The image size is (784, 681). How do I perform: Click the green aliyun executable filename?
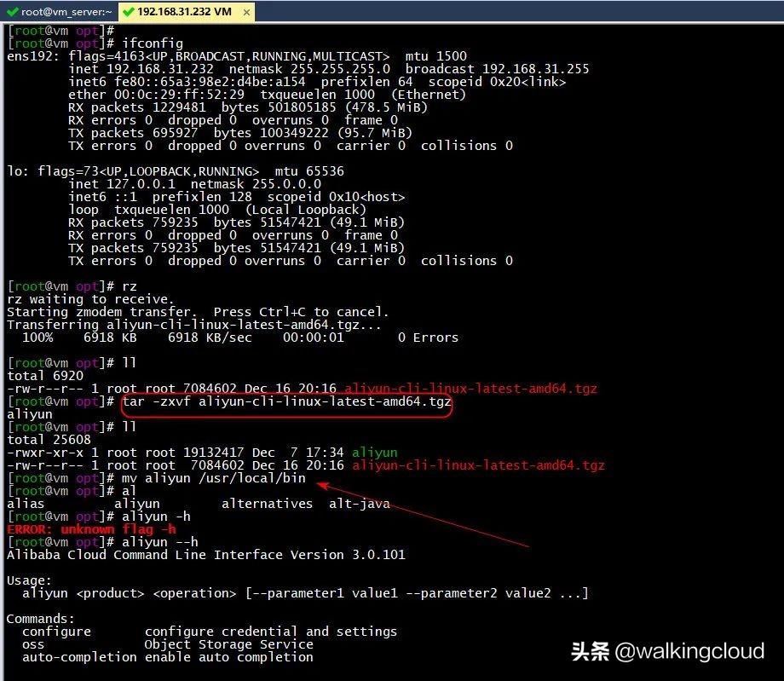374,453
